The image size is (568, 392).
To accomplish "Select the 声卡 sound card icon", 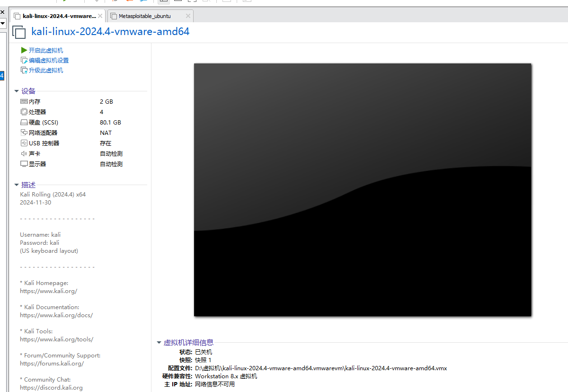I will (x=24, y=153).
